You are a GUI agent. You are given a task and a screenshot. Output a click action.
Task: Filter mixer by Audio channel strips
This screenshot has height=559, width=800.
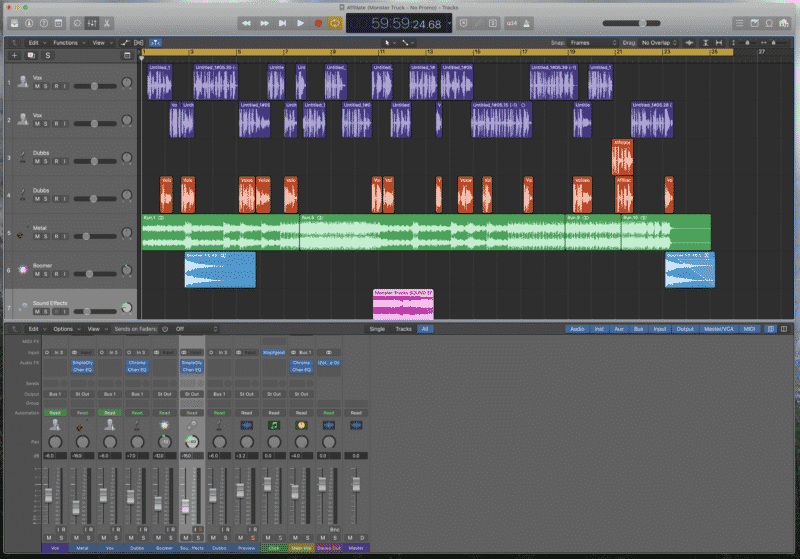pyautogui.click(x=577, y=329)
